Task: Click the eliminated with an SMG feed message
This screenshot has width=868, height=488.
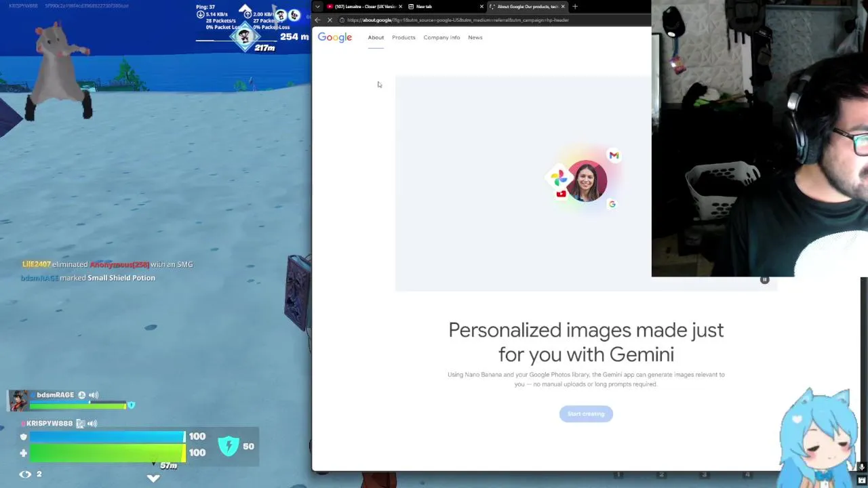Action: pyautogui.click(x=107, y=264)
